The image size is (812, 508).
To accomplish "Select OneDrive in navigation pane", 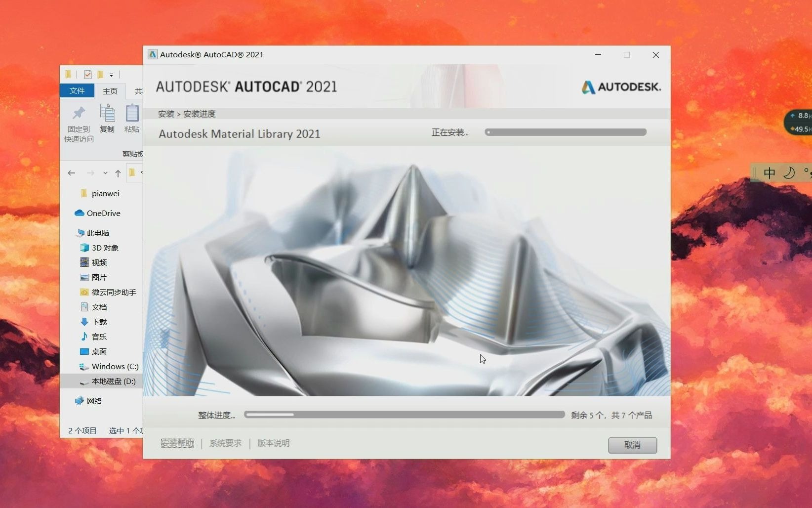I will pos(98,213).
